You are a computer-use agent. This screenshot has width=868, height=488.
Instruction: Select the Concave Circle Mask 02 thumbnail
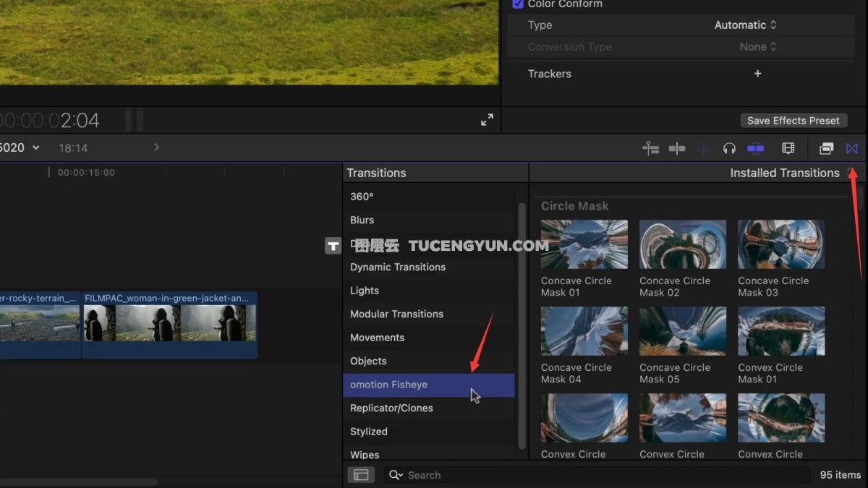(x=683, y=244)
